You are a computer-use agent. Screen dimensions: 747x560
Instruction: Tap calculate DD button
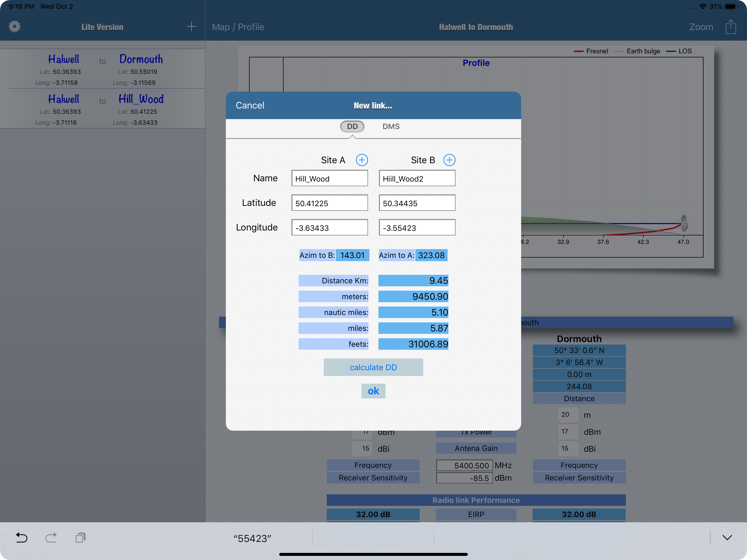373,367
